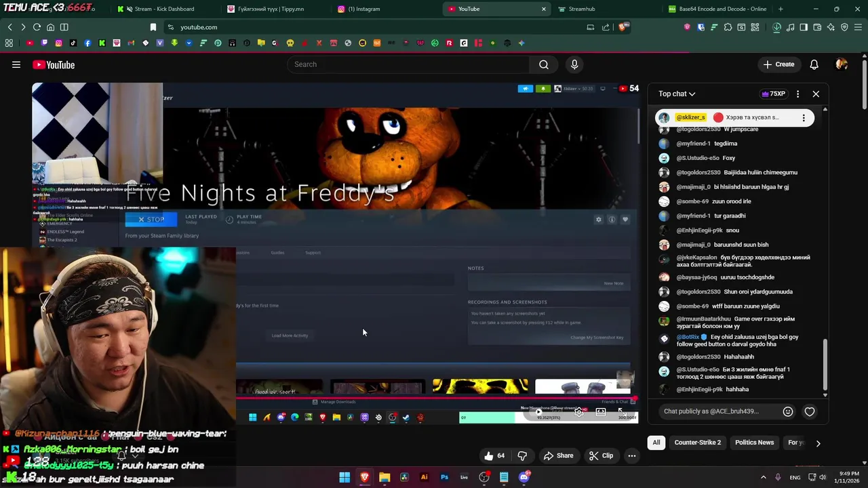Open the Facebook bookmark
The image size is (868, 488).
click(87, 43)
